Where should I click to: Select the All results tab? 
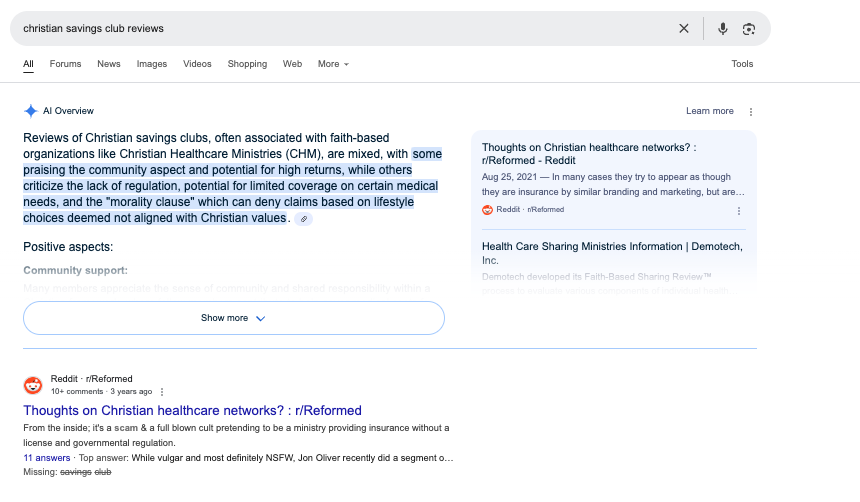click(x=29, y=64)
